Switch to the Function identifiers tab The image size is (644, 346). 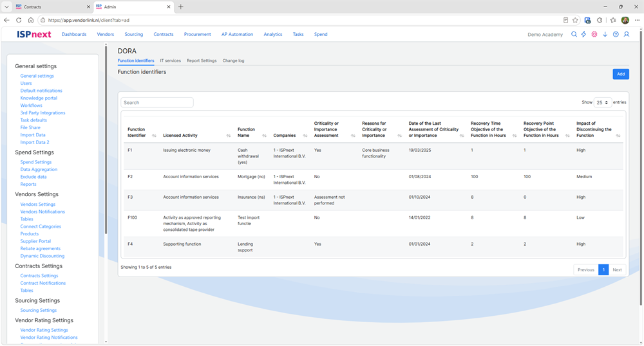point(136,60)
